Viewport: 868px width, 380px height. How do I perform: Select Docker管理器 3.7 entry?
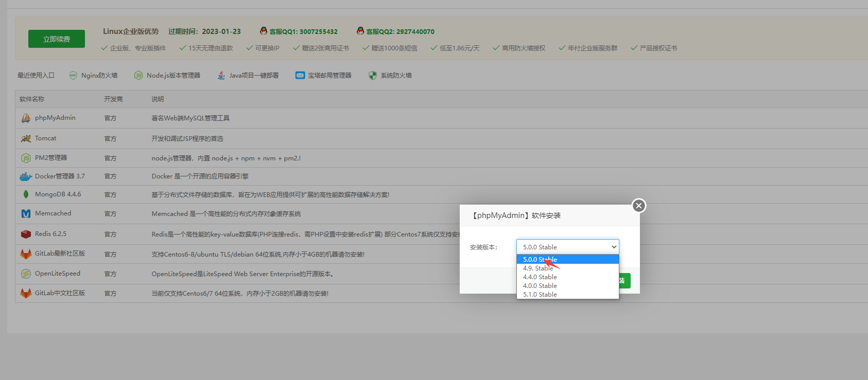[x=60, y=176]
